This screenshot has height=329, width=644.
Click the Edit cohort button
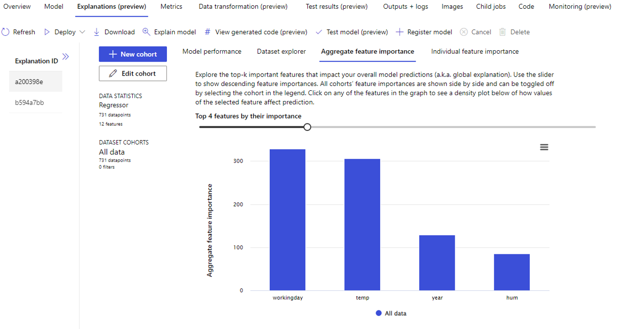click(133, 73)
